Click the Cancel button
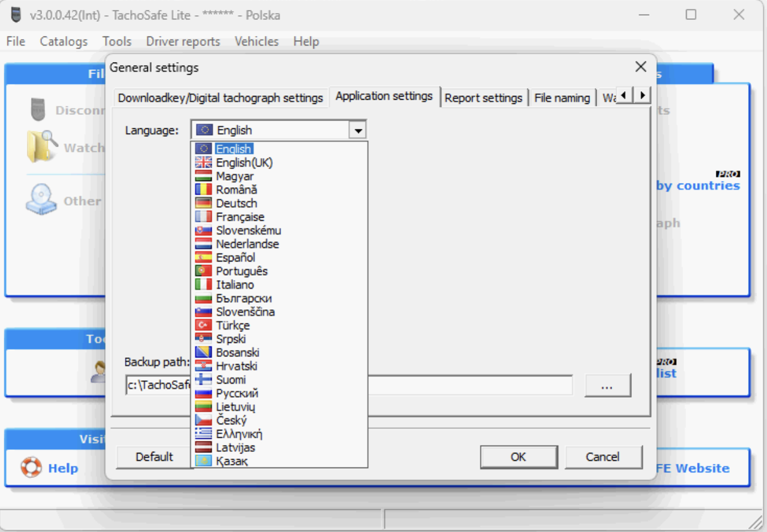The height and width of the screenshot is (532, 767). pos(603,457)
